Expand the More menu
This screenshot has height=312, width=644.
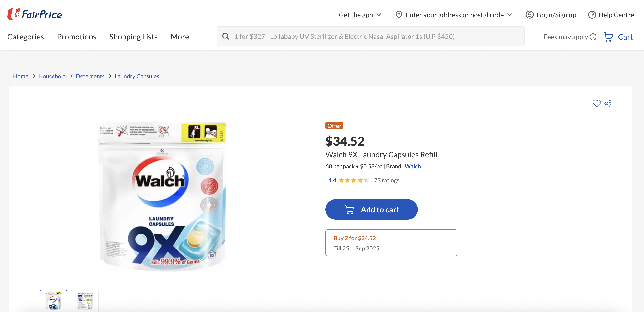coord(180,37)
